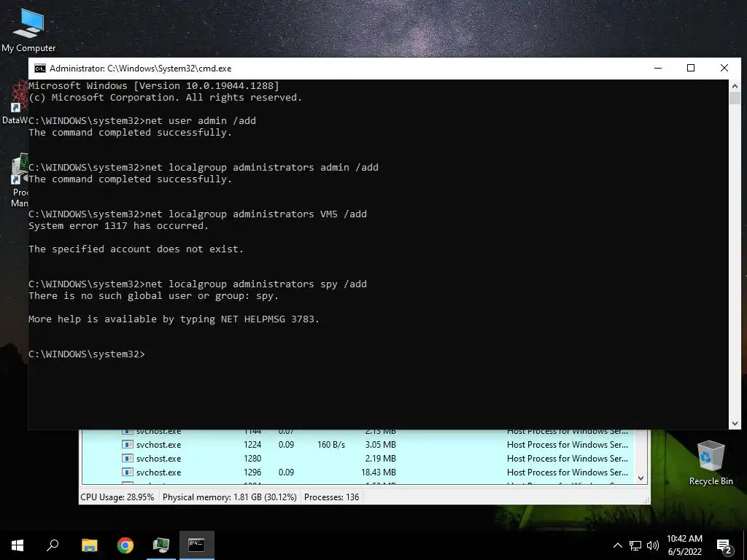Click Show desktop sliver at taskbar end

click(745, 545)
